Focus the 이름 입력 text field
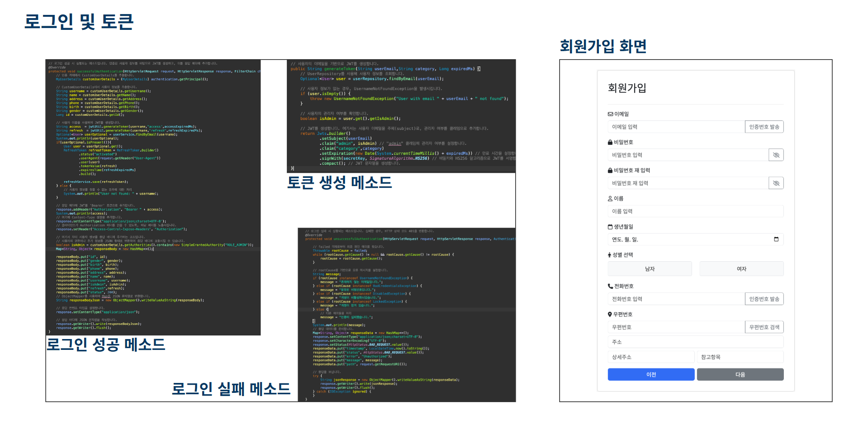 (695, 211)
